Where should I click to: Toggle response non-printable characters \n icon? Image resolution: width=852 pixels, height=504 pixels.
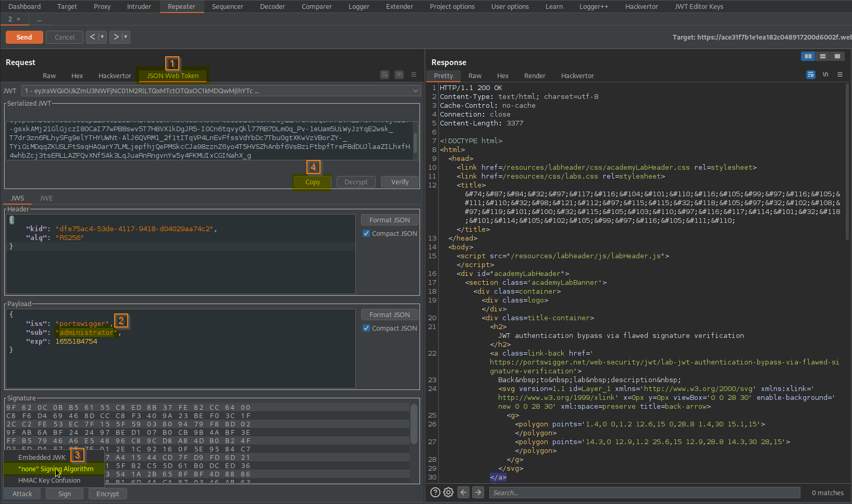825,74
